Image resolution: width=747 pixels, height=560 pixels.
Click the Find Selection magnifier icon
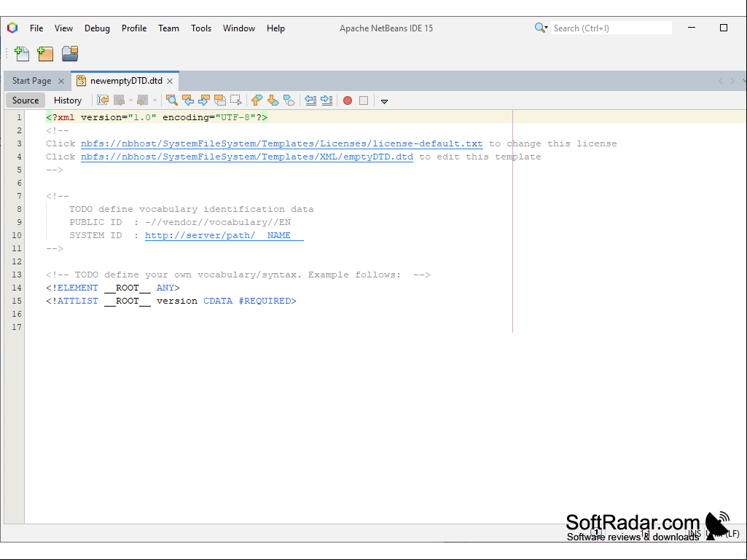tap(172, 100)
